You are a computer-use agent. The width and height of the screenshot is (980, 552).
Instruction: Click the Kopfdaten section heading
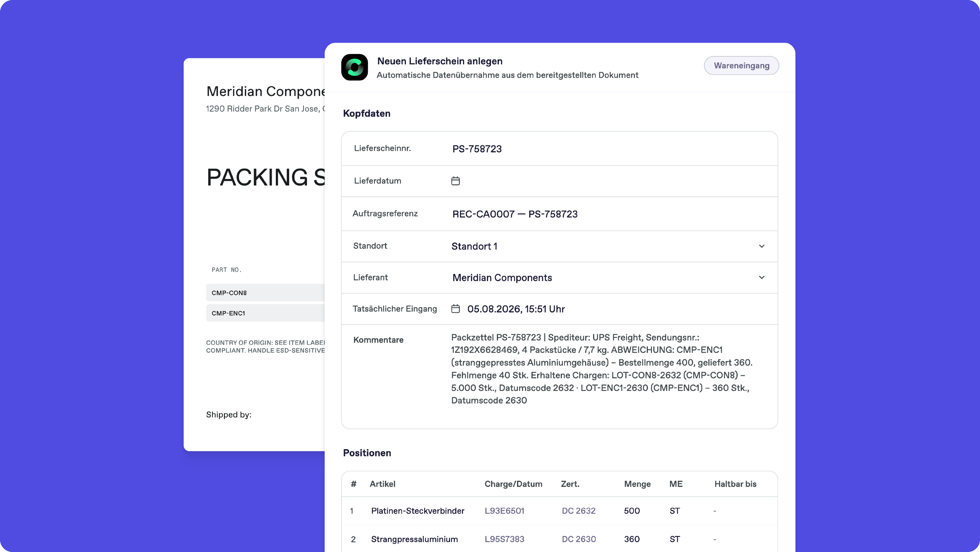[366, 113]
